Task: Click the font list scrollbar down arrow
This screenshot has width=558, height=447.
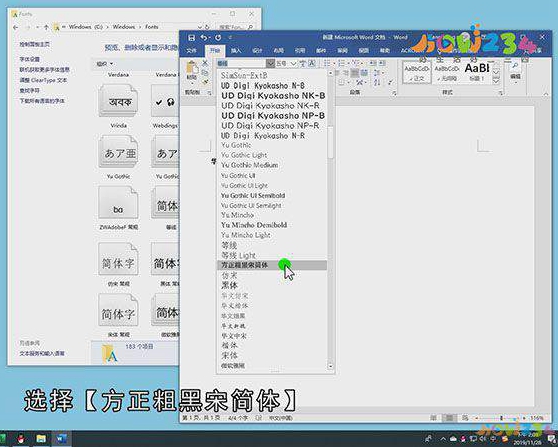Action: [x=331, y=366]
